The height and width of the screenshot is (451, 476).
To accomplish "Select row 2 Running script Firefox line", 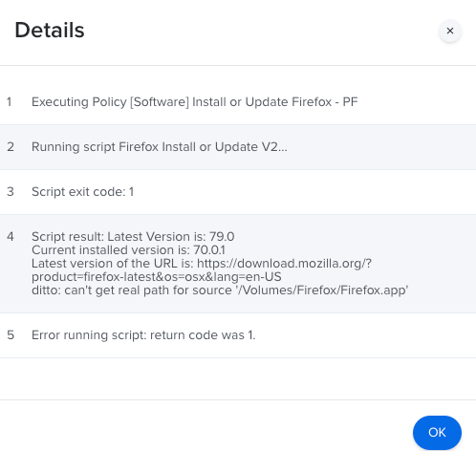I will (238, 147).
